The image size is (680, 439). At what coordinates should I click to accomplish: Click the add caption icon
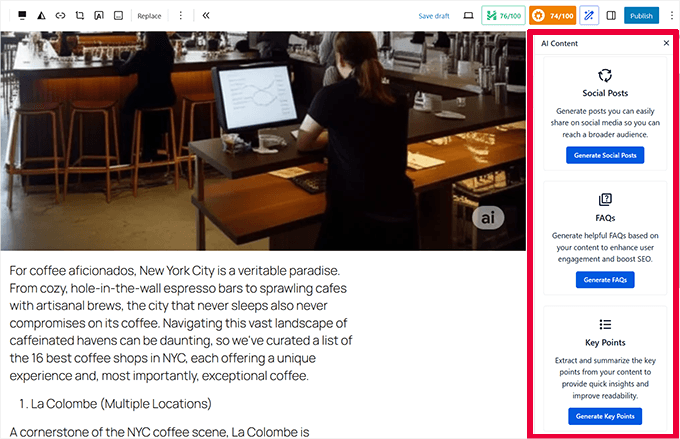[117, 16]
